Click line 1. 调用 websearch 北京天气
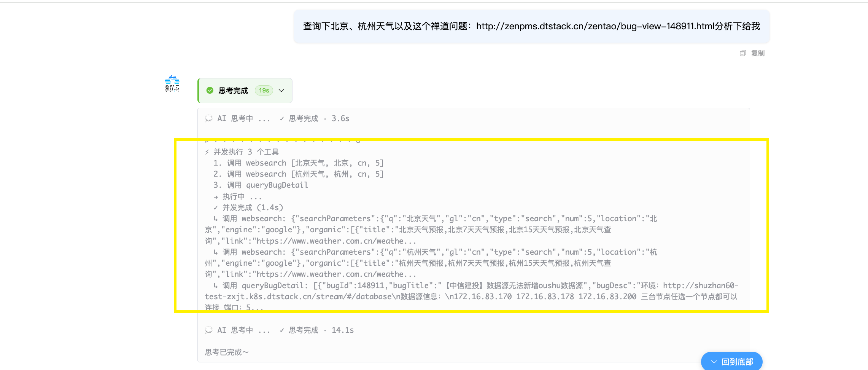This screenshot has width=868, height=370. pos(299,163)
